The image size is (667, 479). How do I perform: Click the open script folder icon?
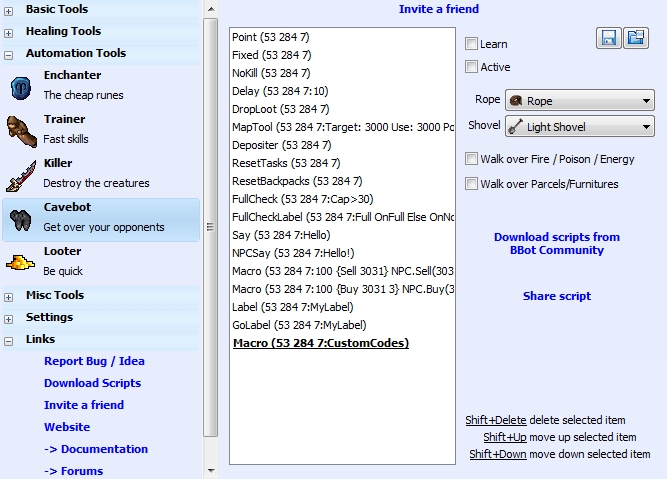point(635,38)
